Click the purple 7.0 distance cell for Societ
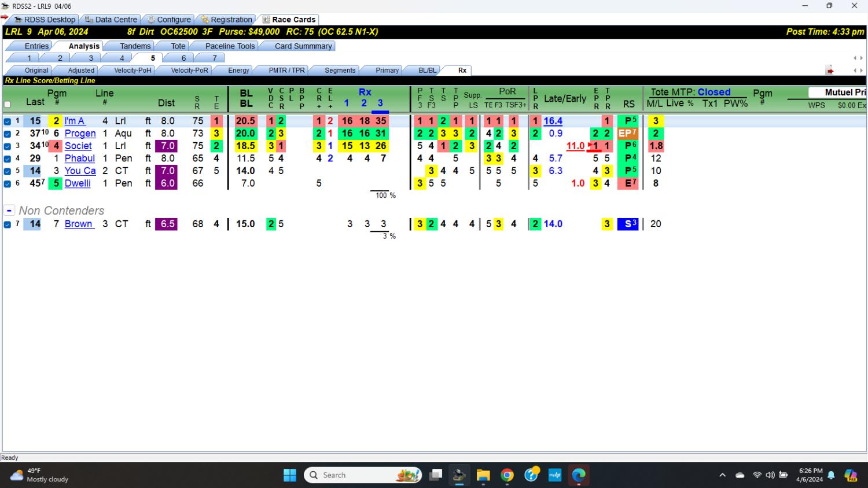This screenshot has height=488, width=868. [x=167, y=146]
